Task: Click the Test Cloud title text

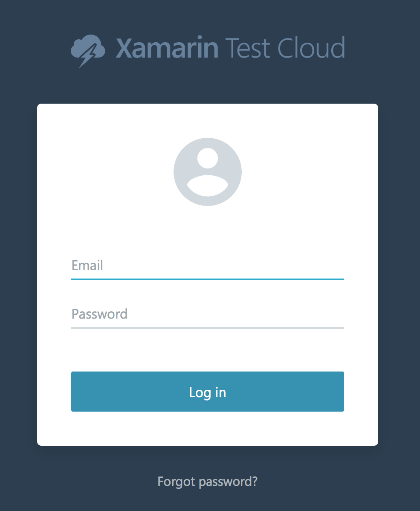Action: 285,48
